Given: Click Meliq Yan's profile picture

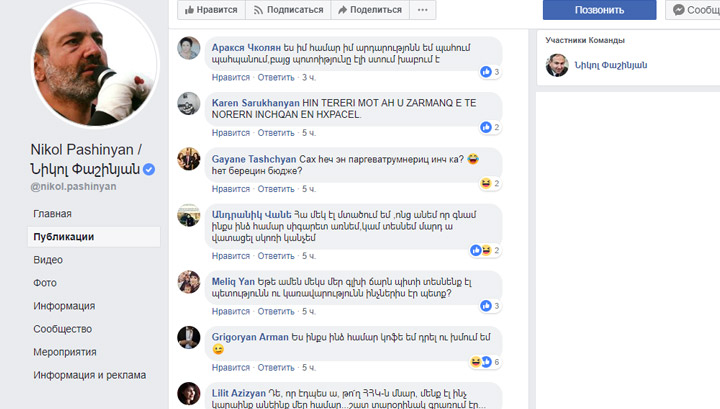Looking at the screenshot, I should [189, 282].
